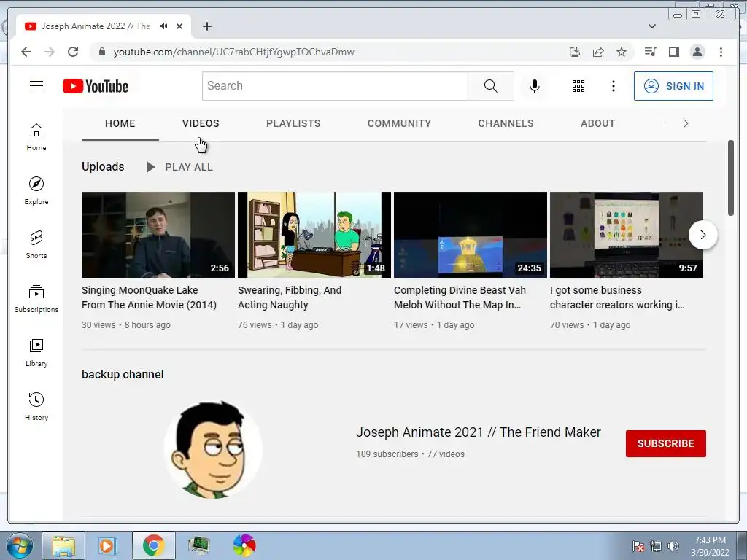The height and width of the screenshot is (560, 747).
Task: Click the install app icon in the address bar
Action: pos(575,52)
